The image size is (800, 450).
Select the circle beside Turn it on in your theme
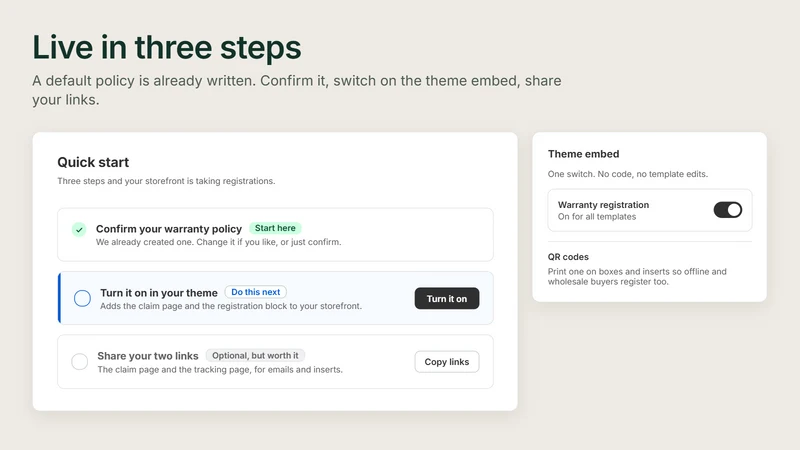82,298
